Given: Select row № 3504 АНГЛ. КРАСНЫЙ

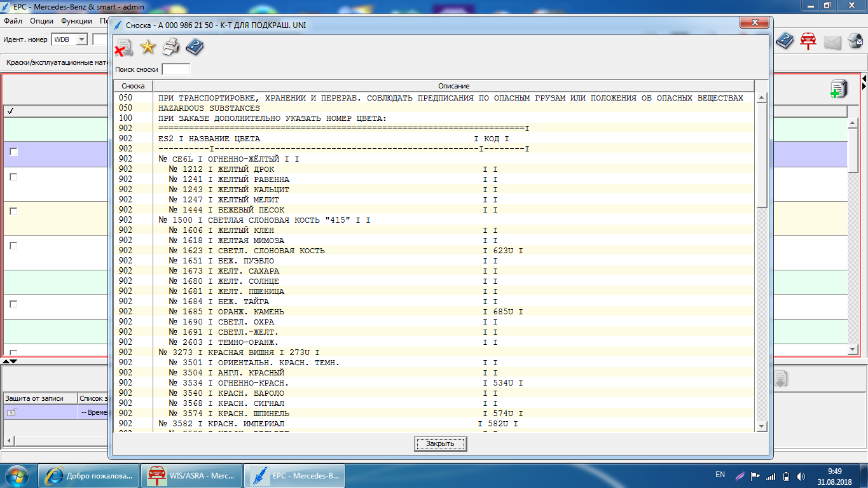Looking at the screenshot, I should point(434,373).
